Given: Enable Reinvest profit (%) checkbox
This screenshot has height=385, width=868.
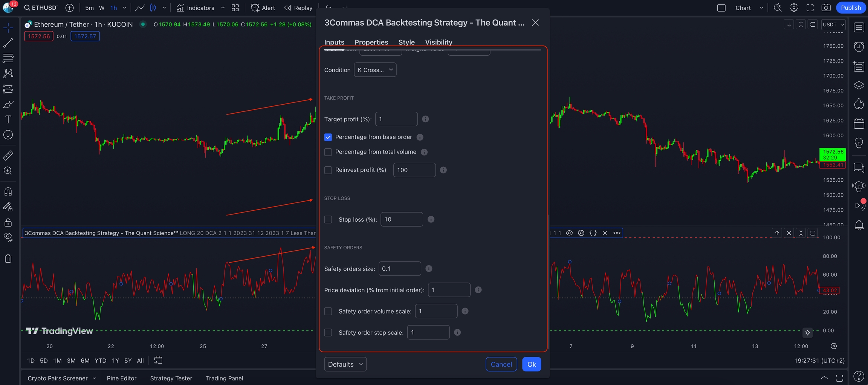Looking at the screenshot, I should (x=328, y=170).
